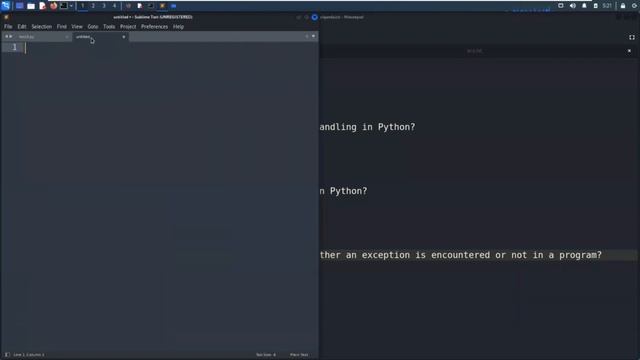640x360 pixels.
Task: Click the line ending 'andling in Python?'
Action: pyautogui.click(x=367, y=127)
